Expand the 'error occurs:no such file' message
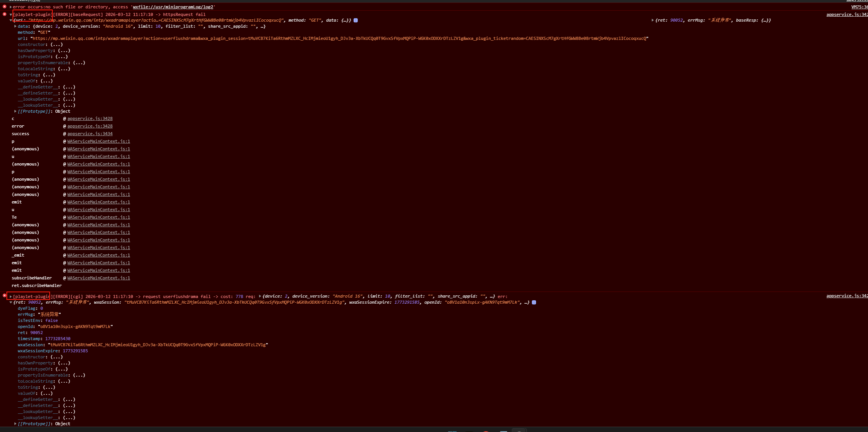Screen dimensions: 868x432 (11, 7)
